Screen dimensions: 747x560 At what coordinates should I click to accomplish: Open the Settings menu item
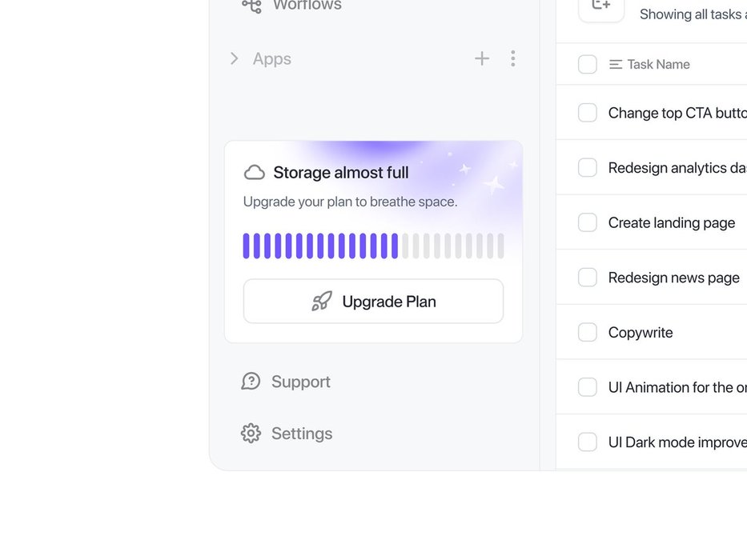tap(301, 434)
